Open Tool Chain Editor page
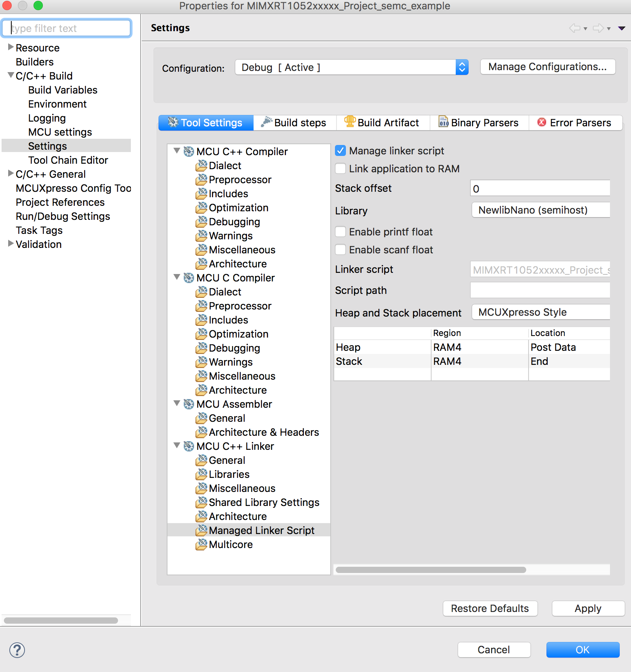The image size is (631, 672). (68, 160)
